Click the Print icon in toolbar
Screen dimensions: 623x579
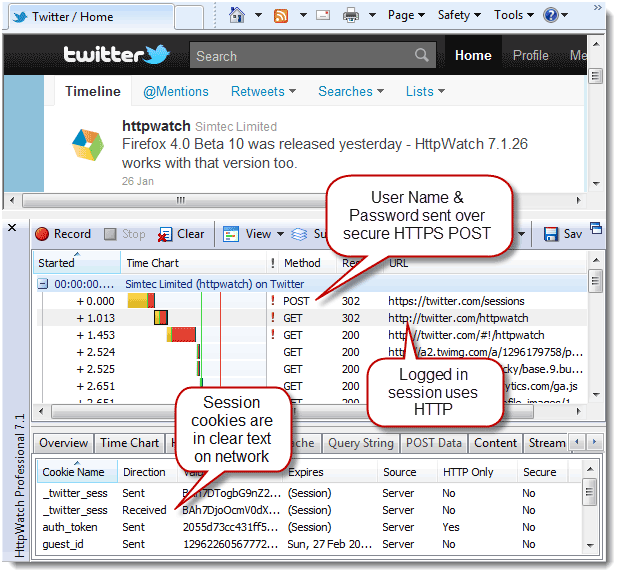point(351,15)
